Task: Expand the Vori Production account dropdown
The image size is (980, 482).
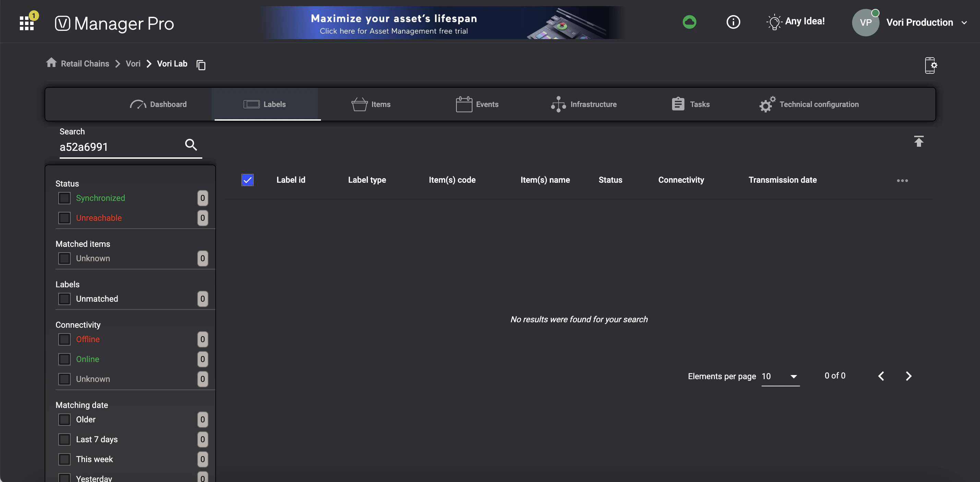Action: point(964,22)
